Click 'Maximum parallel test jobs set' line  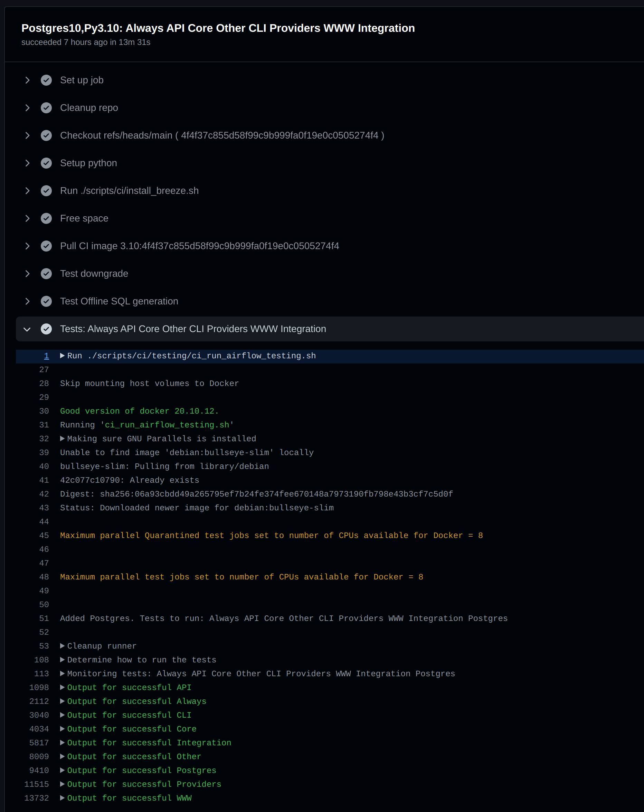tap(242, 577)
